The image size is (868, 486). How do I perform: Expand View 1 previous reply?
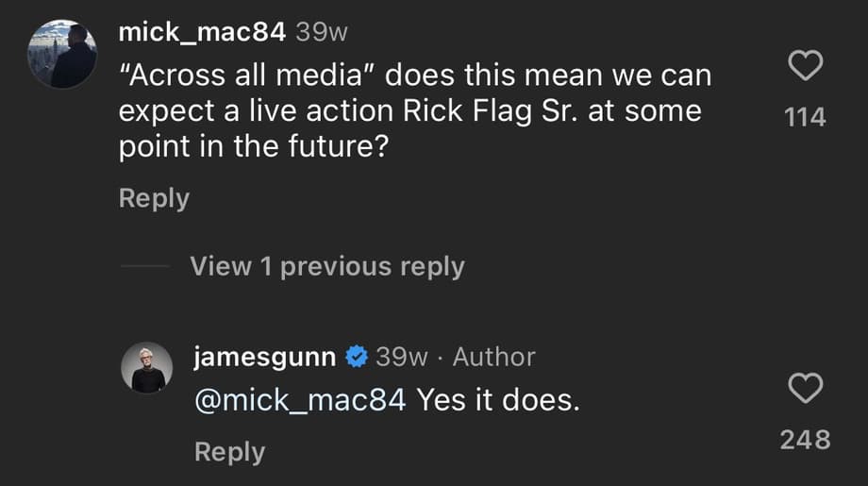pyautogui.click(x=326, y=267)
